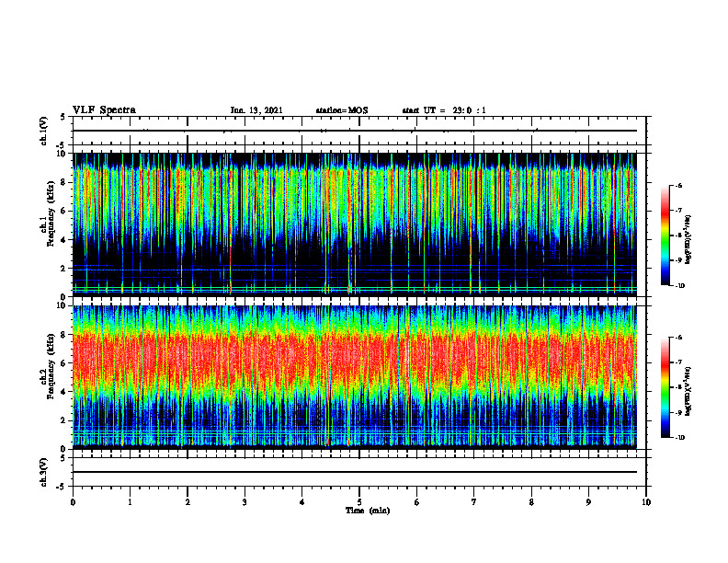728x563 pixels.
Task: Click the "station=MOS" header text
Action: click(342, 110)
